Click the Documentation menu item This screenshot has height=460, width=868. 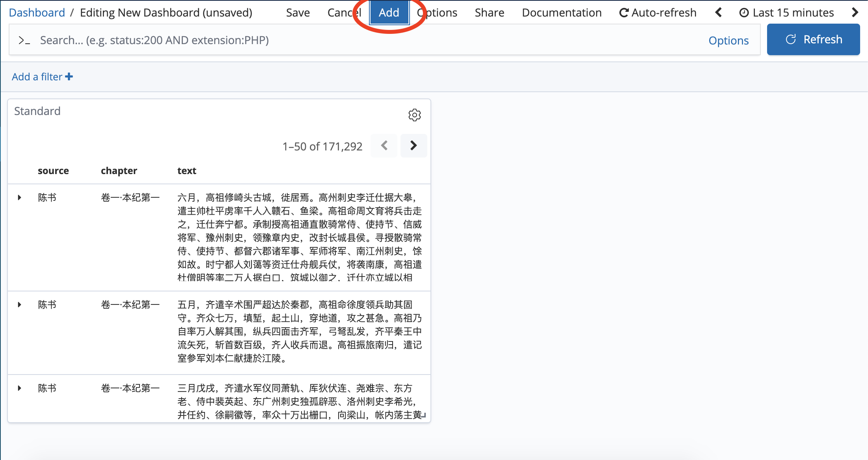coord(561,13)
